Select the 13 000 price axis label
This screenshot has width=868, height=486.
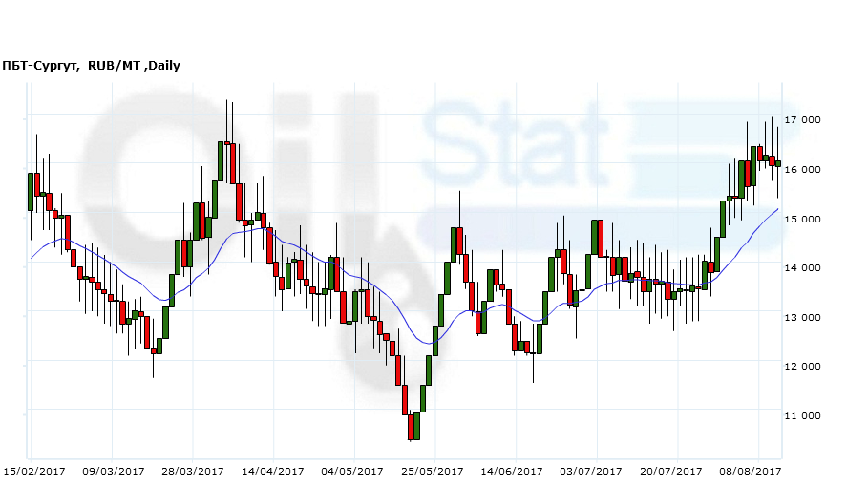tap(802, 318)
